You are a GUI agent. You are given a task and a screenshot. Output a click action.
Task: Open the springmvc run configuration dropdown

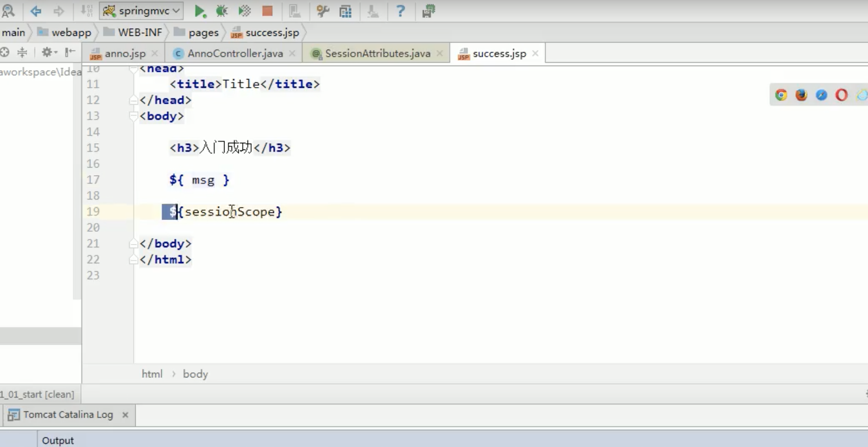[x=141, y=11]
